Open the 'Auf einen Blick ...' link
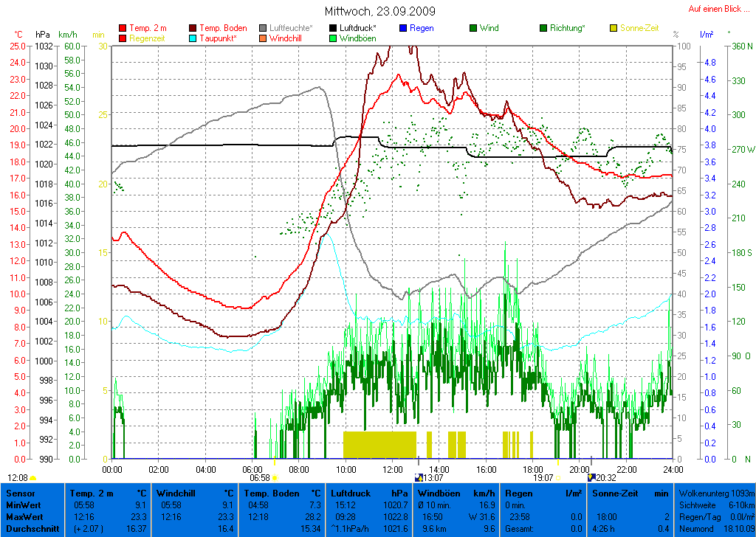This screenshot has width=756, height=537. click(715, 9)
